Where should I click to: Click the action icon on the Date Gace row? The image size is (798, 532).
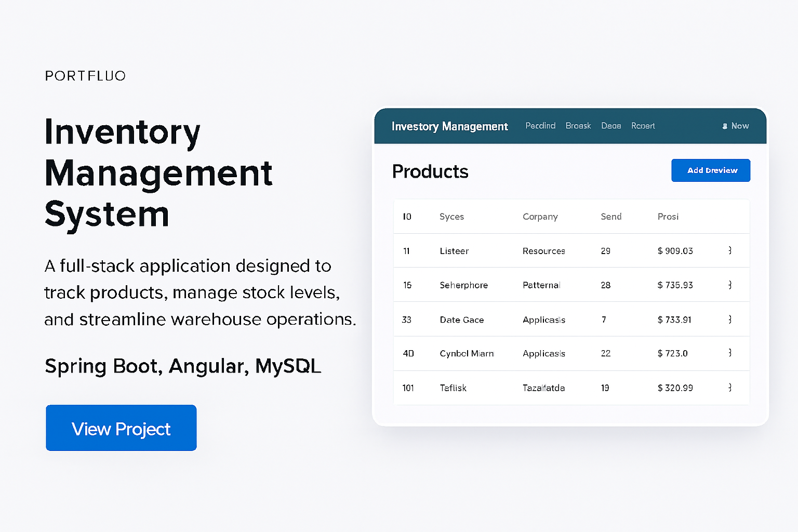(729, 319)
